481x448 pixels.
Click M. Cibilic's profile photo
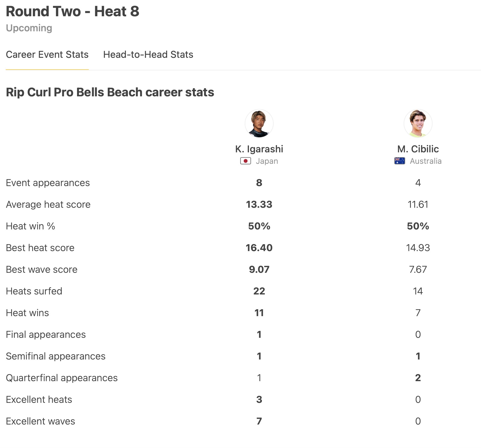click(418, 123)
